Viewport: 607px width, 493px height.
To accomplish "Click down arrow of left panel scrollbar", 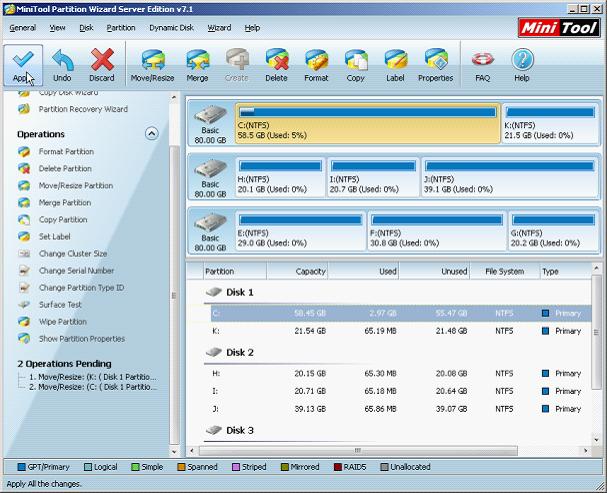I will 174,452.
